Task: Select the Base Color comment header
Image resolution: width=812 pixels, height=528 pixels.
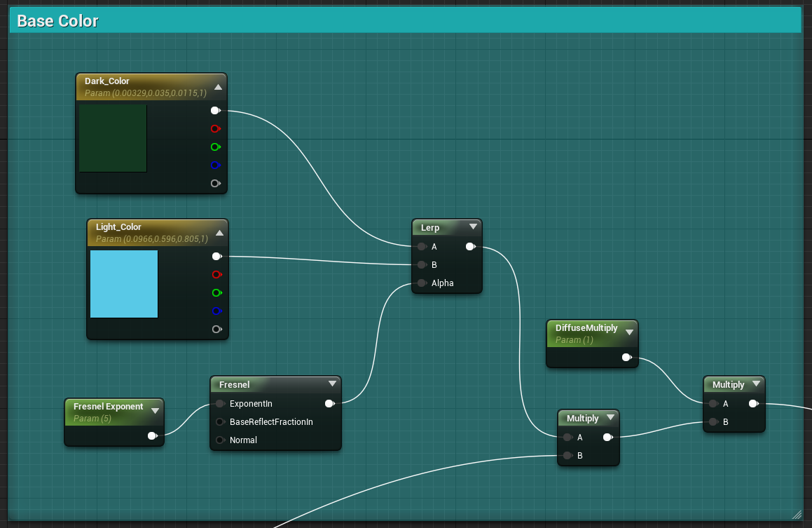Action: pos(406,20)
